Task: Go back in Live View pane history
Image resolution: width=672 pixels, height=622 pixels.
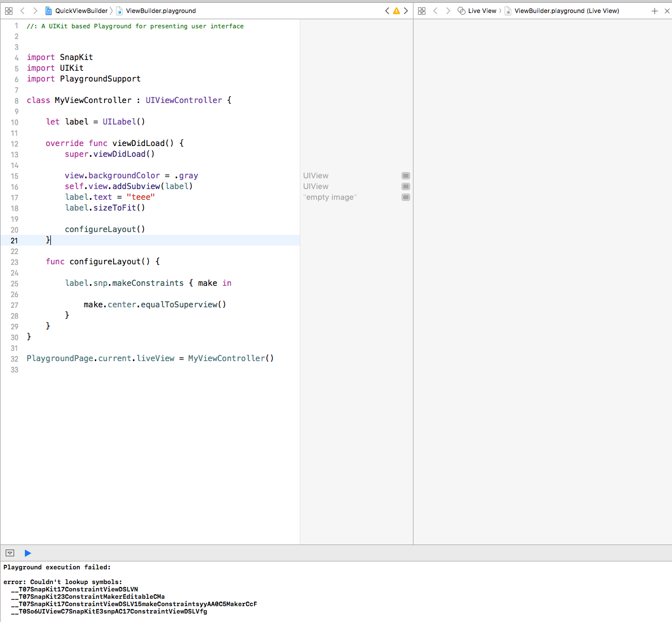Action: click(x=436, y=11)
